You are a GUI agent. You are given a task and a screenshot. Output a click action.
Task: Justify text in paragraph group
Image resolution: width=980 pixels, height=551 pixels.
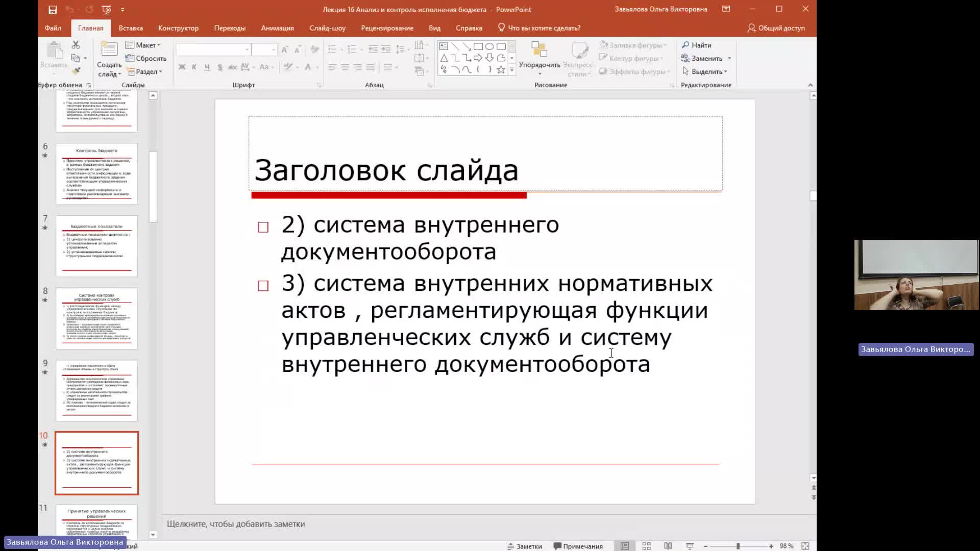[370, 67]
